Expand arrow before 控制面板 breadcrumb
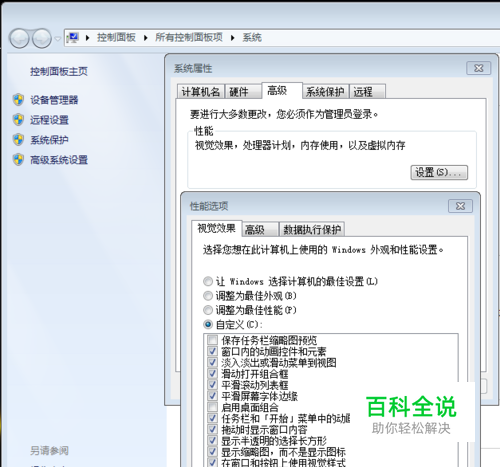 coord(87,38)
